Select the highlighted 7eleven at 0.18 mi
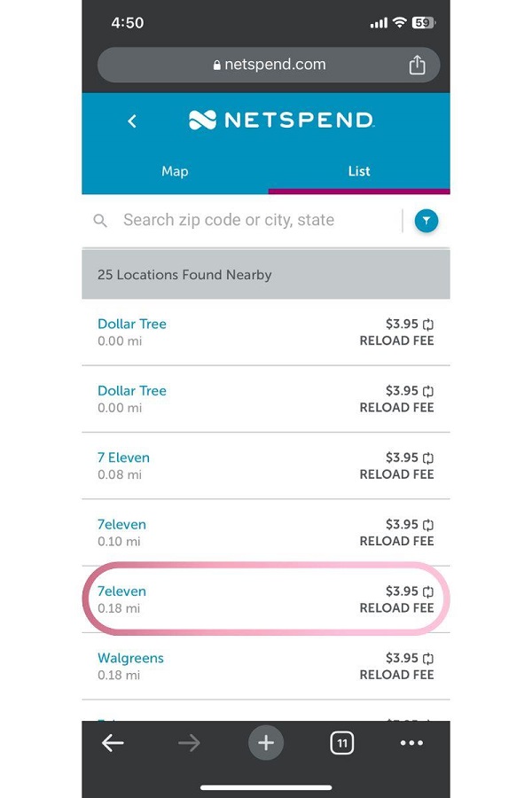 click(121, 591)
